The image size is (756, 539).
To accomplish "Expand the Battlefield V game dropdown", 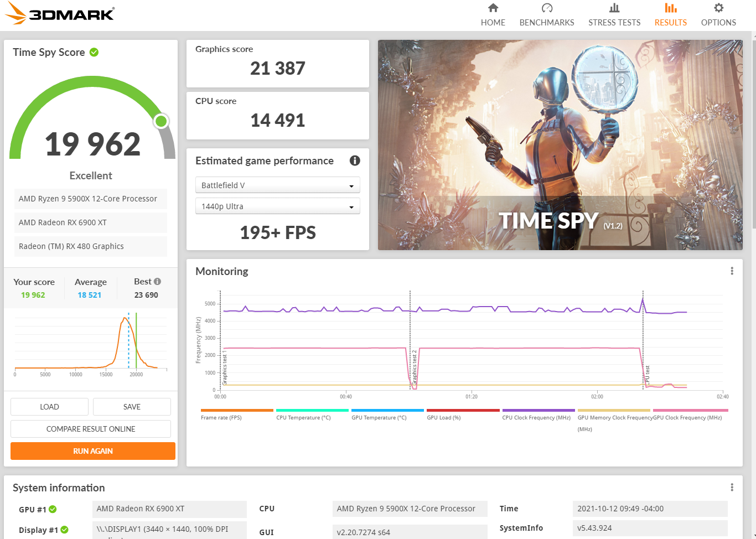I will [x=277, y=185].
